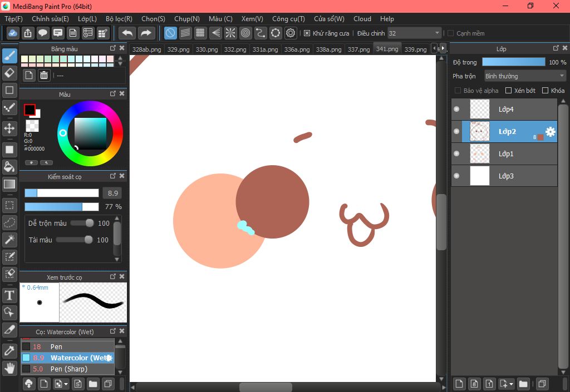
Task: Select the Move tool
Action: pos(9,128)
